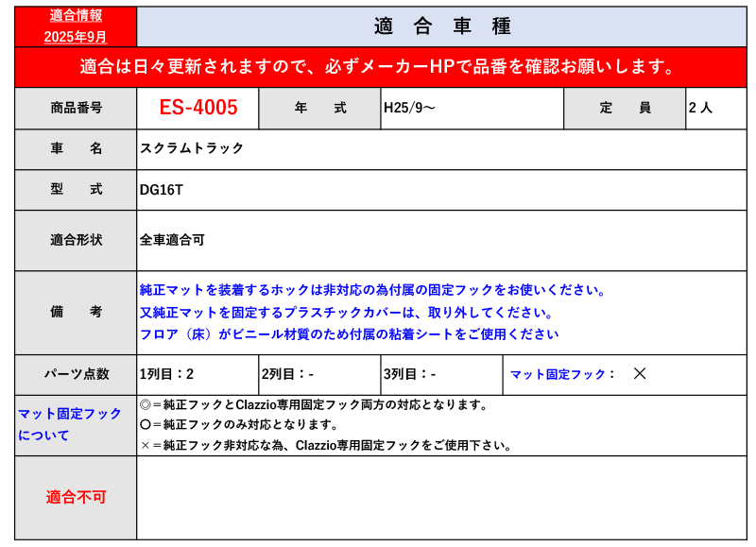Select the 3列目：- parts count cell
Viewport: 756px width, 547px height.
409,374
